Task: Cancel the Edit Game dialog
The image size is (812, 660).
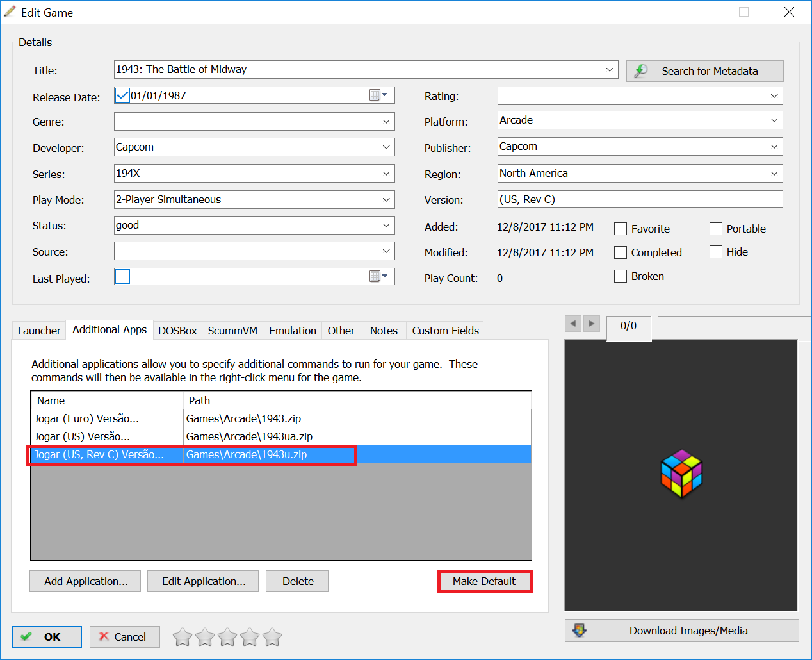Action: coord(125,637)
